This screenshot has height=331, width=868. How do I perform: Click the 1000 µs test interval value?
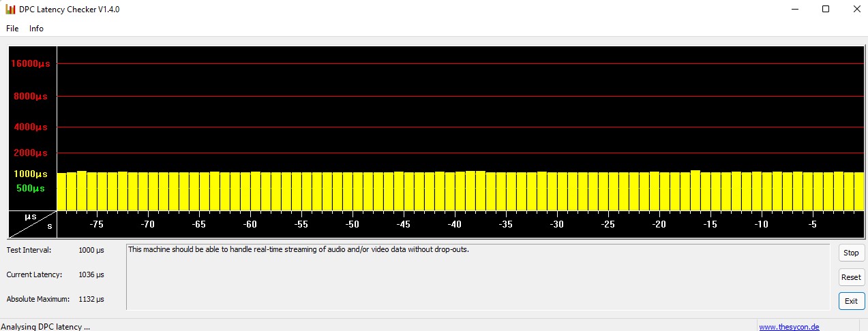pyautogui.click(x=91, y=250)
